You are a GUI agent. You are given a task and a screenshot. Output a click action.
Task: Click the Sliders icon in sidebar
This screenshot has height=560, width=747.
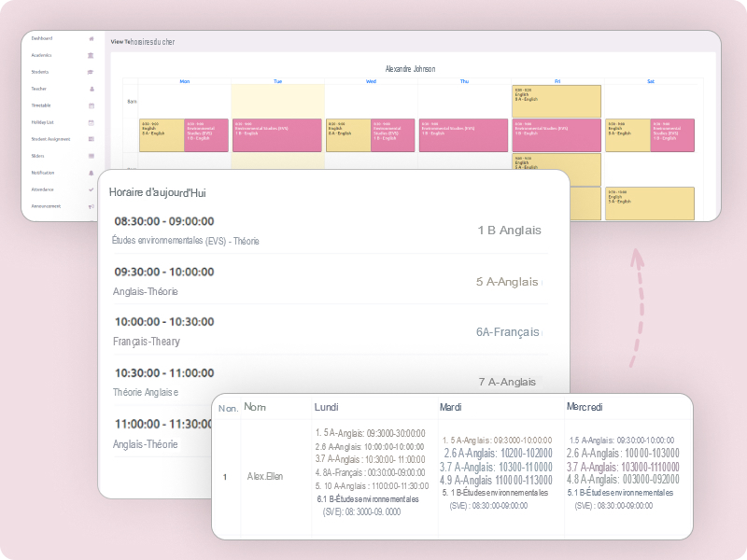92,156
